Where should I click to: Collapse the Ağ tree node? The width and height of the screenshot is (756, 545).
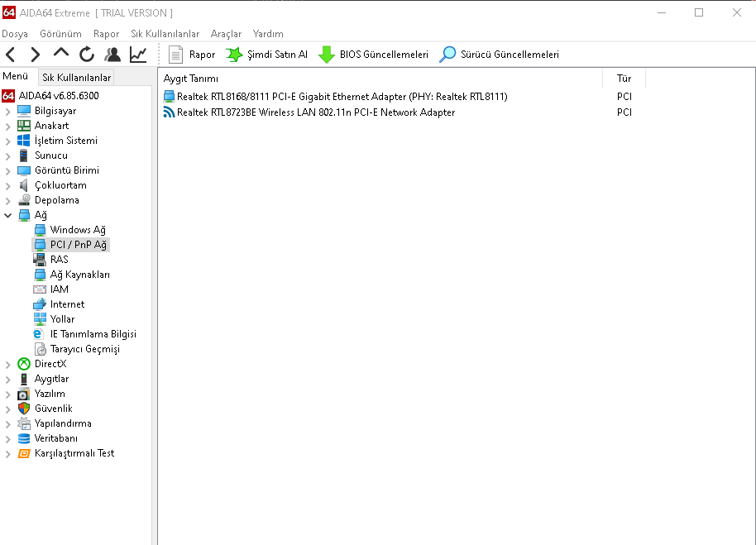pos(7,215)
